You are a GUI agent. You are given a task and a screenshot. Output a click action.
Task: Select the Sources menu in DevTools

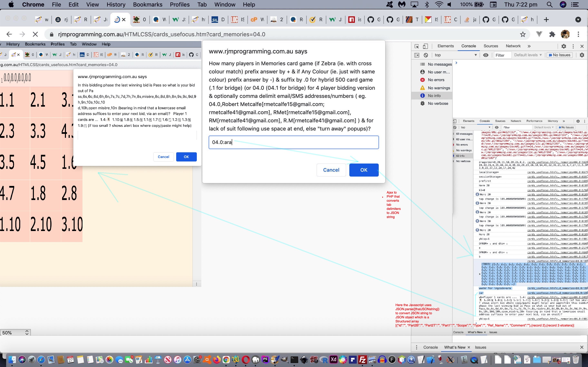tap(490, 46)
